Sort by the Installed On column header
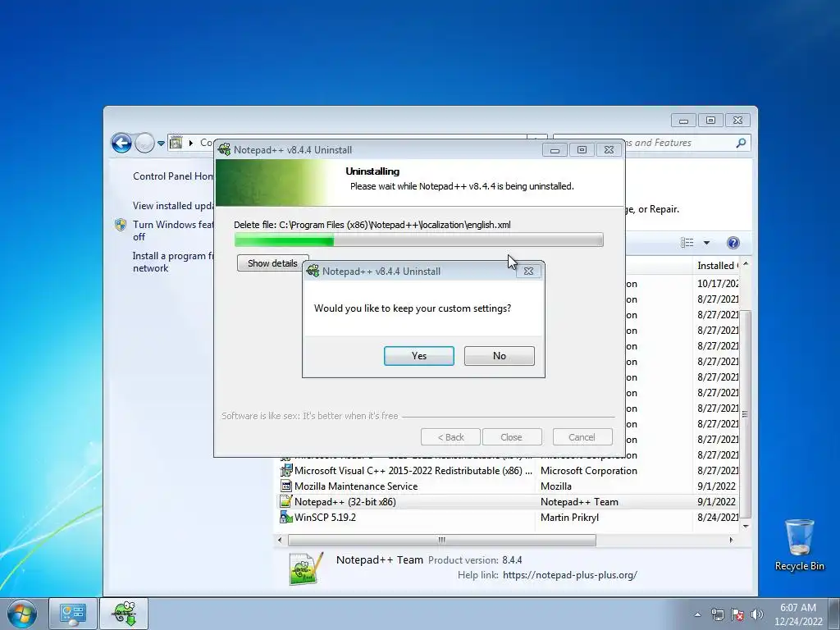Screen dimensions: 840x630 716,266
